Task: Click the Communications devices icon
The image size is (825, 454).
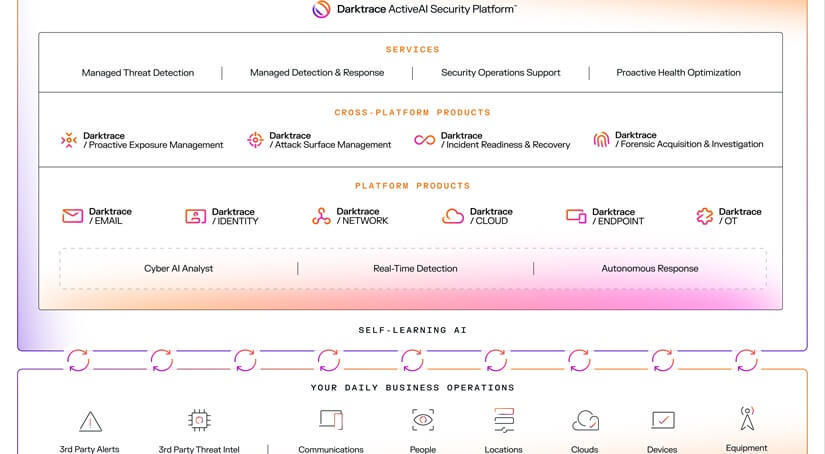Action: coord(331,420)
